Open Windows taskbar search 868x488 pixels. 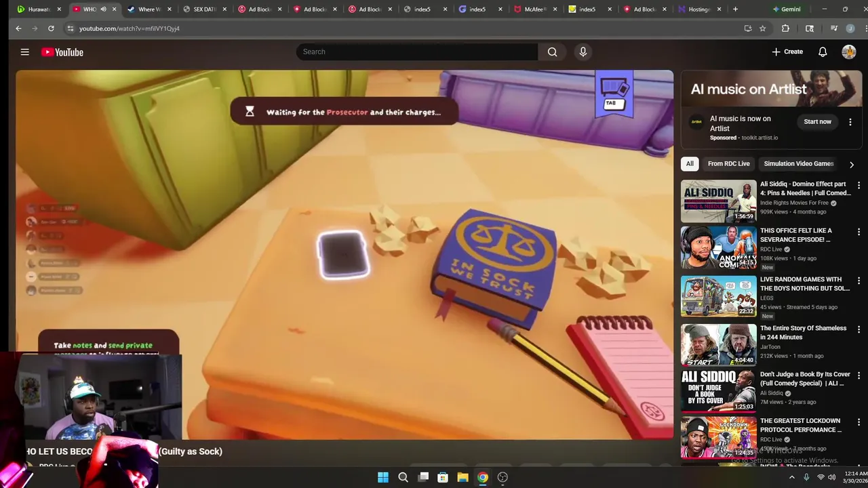(403, 477)
